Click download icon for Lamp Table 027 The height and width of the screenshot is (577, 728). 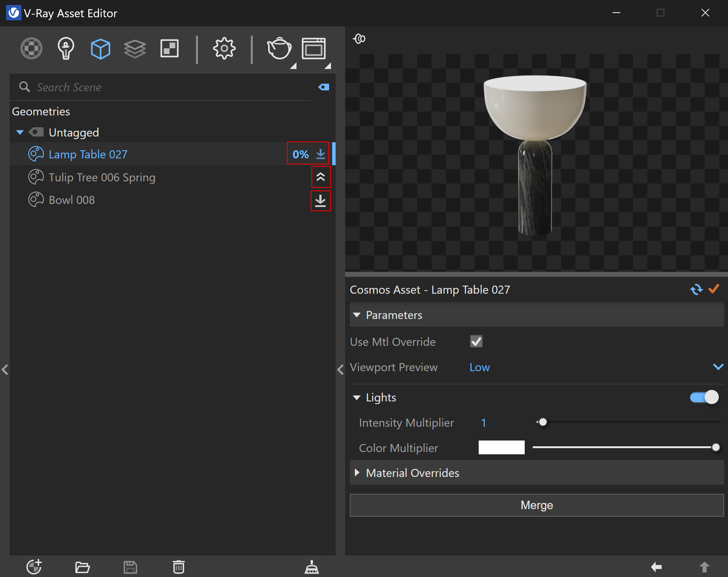click(321, 154)
